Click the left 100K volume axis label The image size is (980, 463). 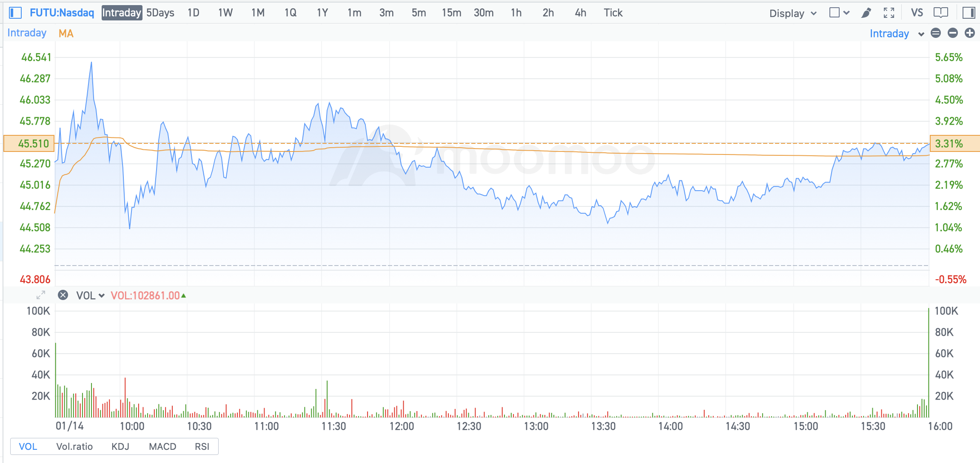coord(38,311)
